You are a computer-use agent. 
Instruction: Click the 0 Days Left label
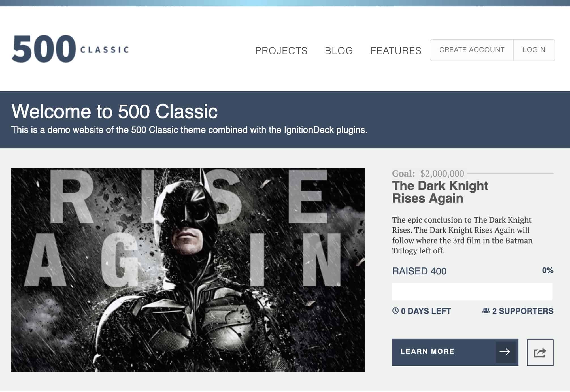[426, 311]
